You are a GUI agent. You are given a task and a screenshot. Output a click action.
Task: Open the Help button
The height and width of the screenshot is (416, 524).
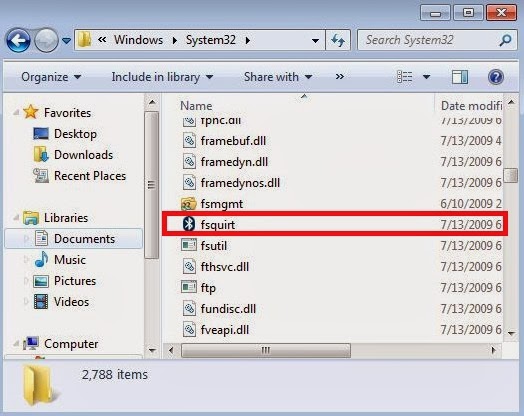(x=496, y=77)
